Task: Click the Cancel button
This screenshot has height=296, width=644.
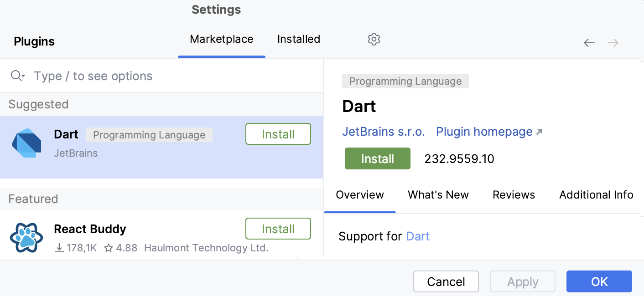Action: [x=446, y=282]
